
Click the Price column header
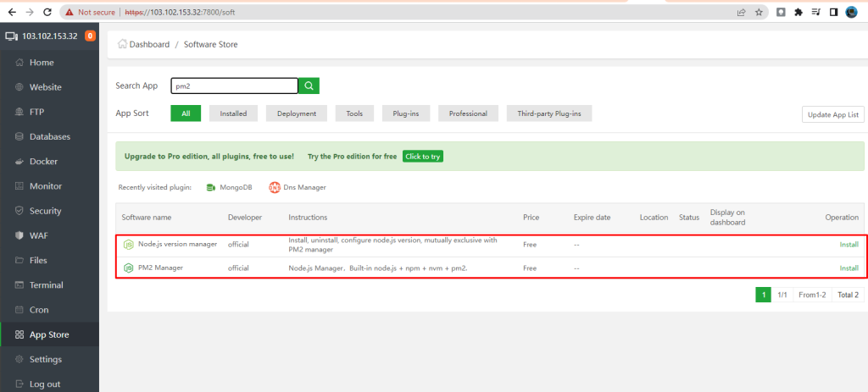click(x=531, y=218)
